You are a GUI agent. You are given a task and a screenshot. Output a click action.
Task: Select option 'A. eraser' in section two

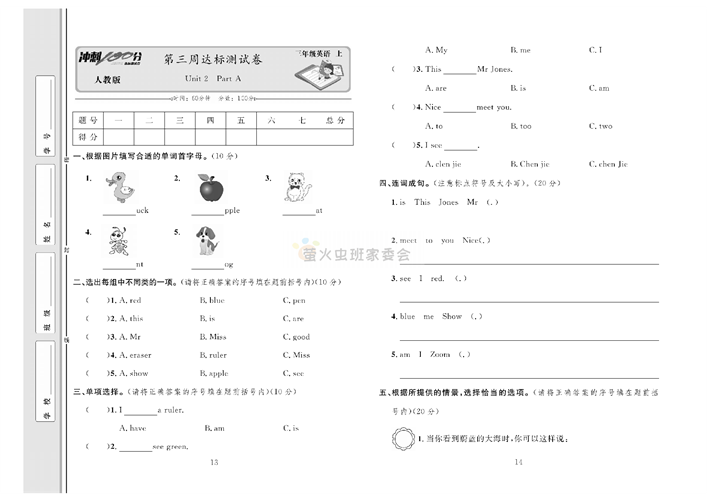click(135, 355)
